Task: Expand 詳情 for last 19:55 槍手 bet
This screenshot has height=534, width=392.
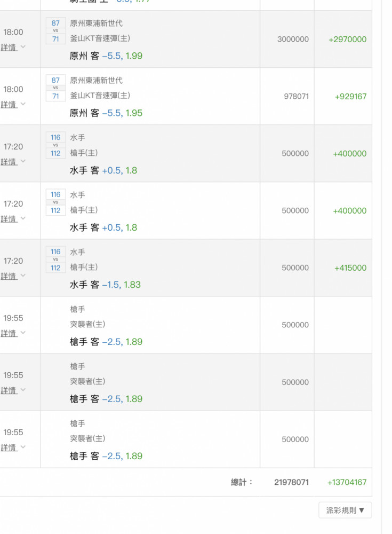Action: pos(13,447)
